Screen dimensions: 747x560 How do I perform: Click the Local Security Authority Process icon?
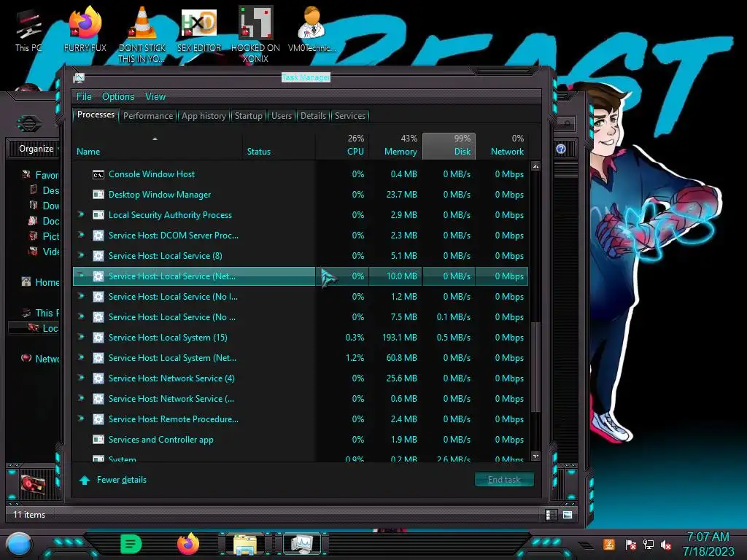click(98, 215)
